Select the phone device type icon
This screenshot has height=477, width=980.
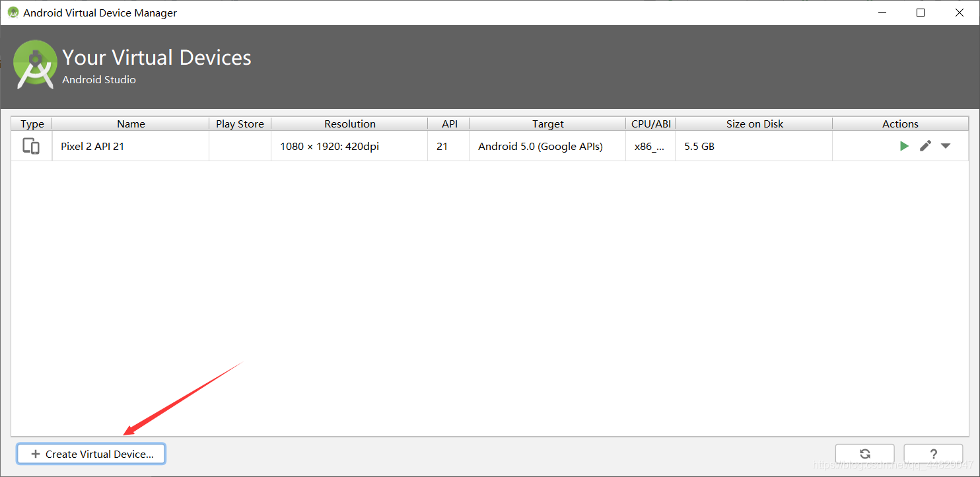31,146
